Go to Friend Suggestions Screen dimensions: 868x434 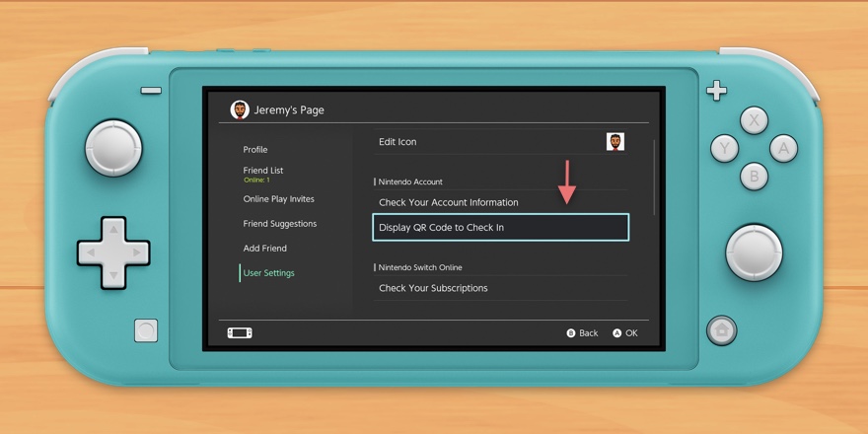[280, 224]
